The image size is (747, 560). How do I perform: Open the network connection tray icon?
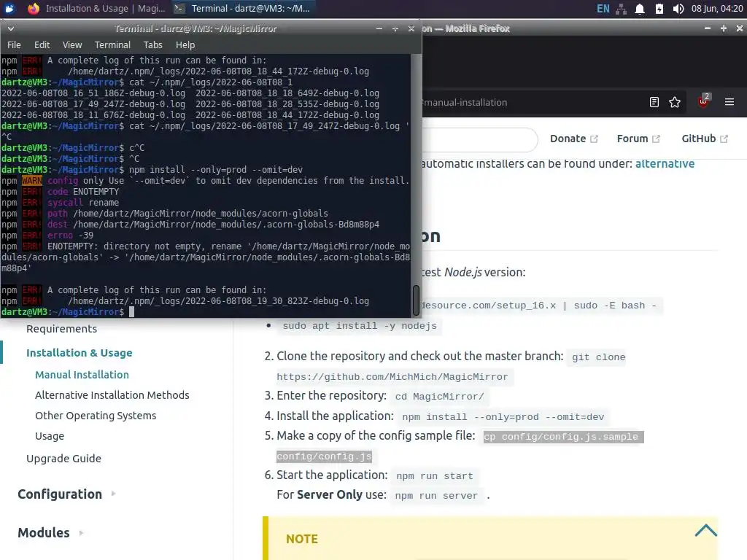point(622,9)
